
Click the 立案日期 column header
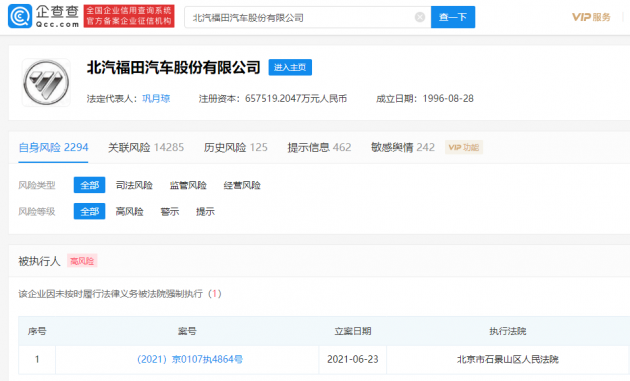pyautogui.click(x=353, y=331)
